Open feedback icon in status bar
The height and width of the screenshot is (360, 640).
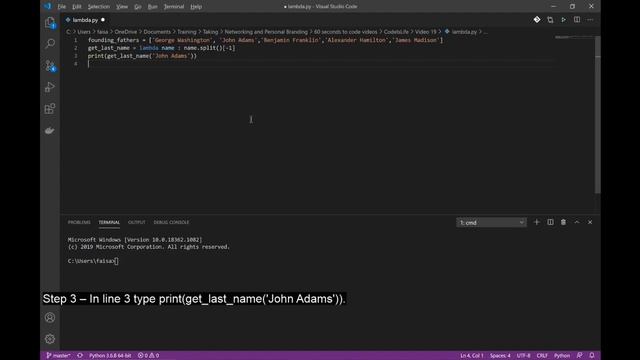click(580, 356)
